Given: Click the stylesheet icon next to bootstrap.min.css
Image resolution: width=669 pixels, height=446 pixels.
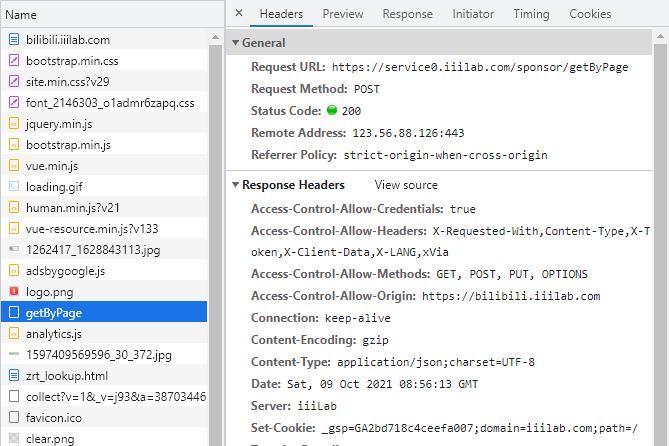Looking at the screenshot, I should pos(14,61).
